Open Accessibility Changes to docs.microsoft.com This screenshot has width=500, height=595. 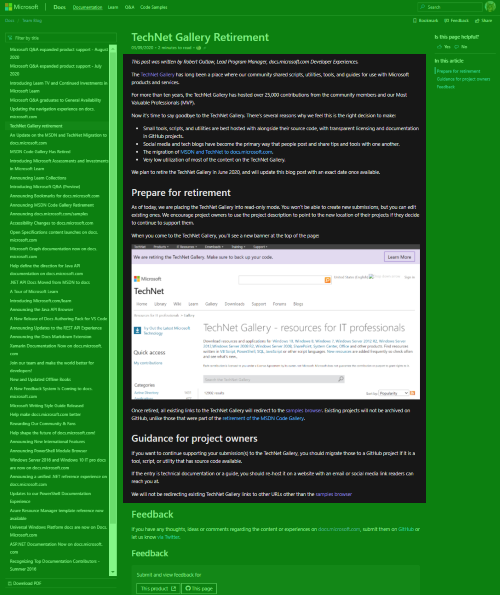pos(52,223)
